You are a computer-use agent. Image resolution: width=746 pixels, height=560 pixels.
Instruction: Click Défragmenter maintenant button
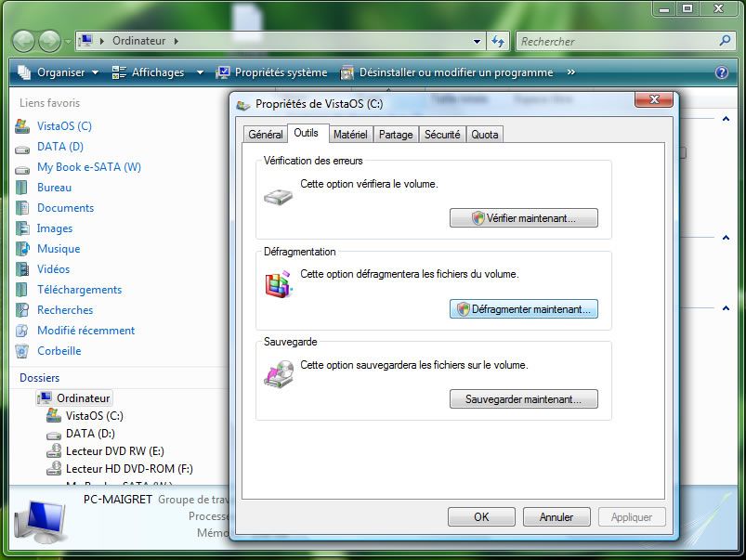[x=524, y=308]
